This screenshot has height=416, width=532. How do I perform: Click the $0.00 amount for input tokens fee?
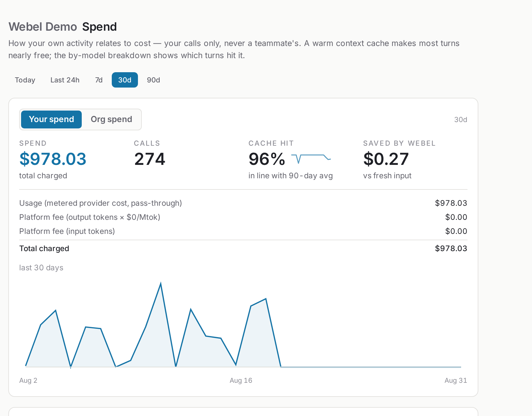click(x=456, y=231)
